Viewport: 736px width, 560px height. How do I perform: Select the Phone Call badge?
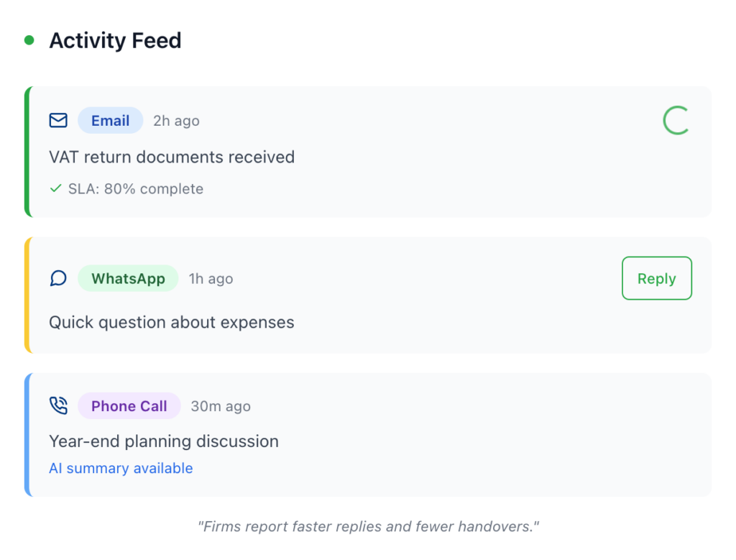129,406
